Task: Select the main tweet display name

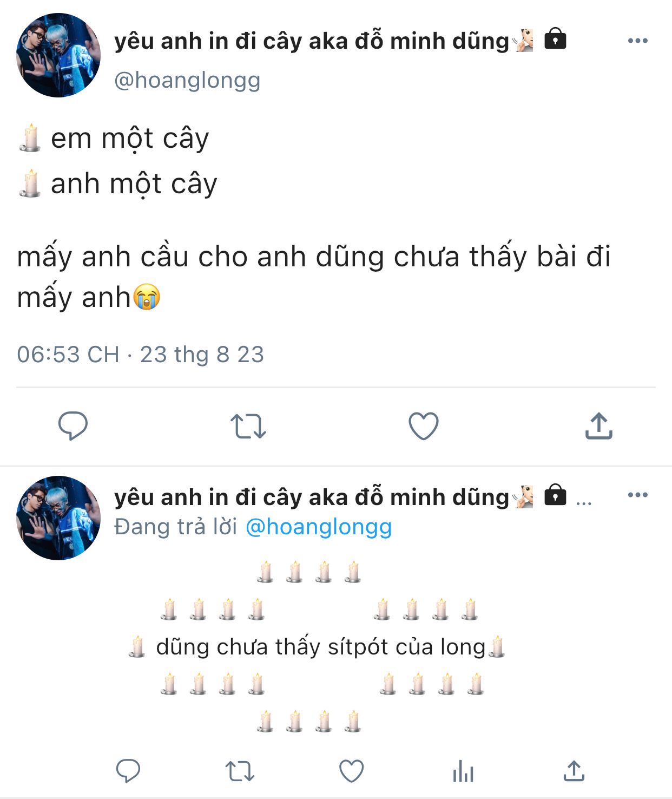Action: pos(312,41)
